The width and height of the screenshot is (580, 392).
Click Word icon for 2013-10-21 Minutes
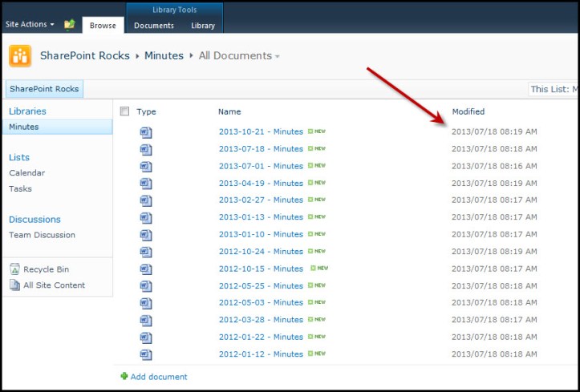point(146,132)
